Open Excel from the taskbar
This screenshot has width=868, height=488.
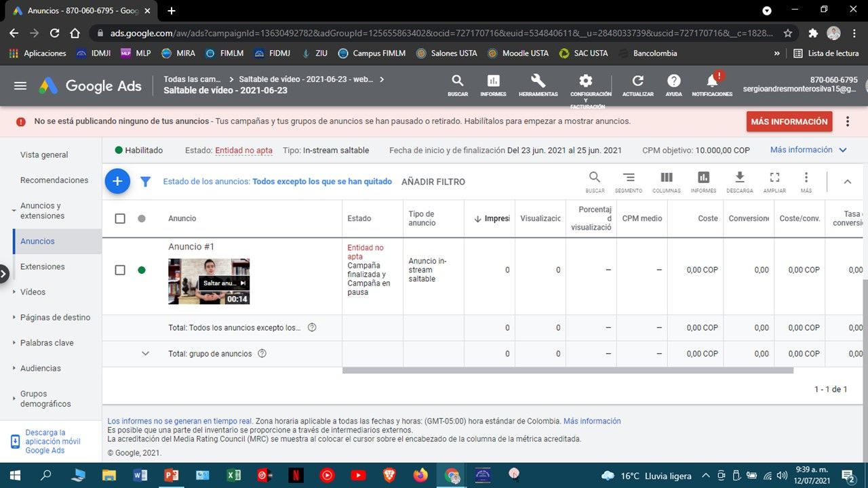pos(234,475)
